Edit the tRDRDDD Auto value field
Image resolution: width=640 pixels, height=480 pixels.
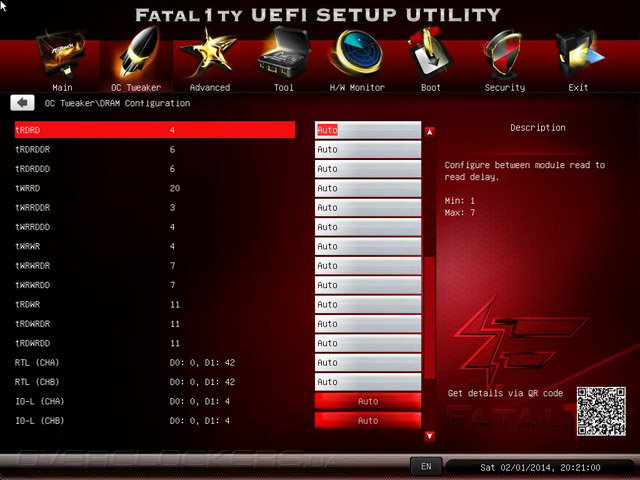pos(368,169)
